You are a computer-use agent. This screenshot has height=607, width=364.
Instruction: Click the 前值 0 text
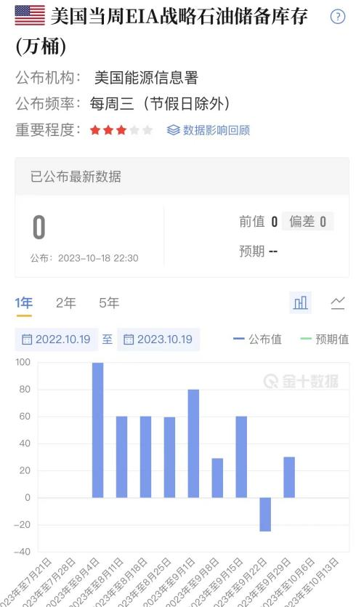pos(258,222)
